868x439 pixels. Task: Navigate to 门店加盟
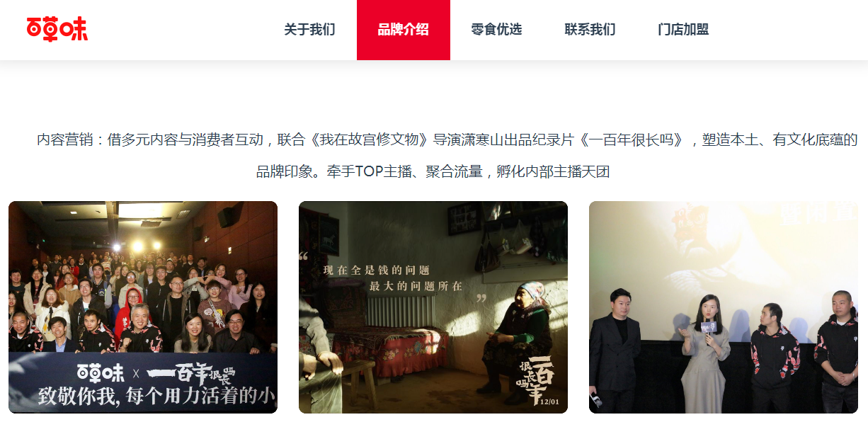pos(683,30)
